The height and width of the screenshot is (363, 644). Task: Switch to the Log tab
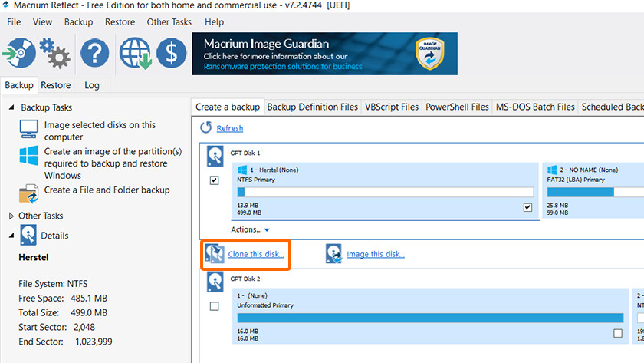92,85
